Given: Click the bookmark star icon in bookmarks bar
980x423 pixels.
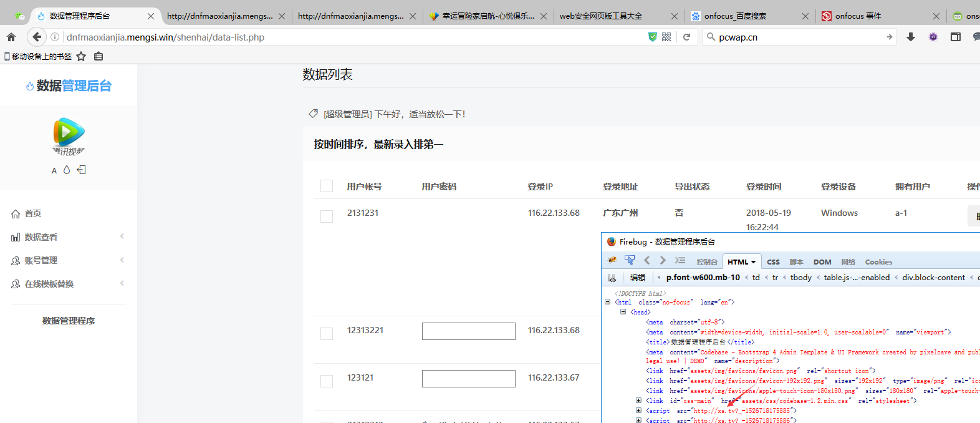Looking at the screenshot, I should [x=81, y=56].
